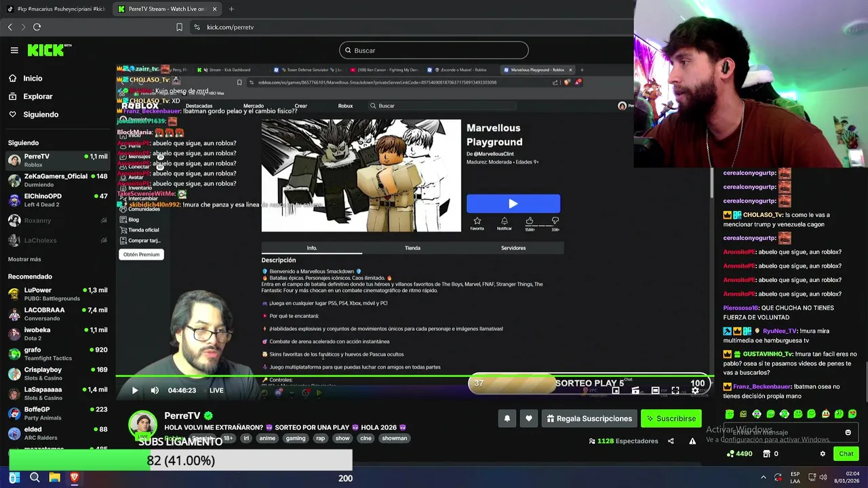Open offline channel Roxanny in sidebar

click(x=58, y=220)
